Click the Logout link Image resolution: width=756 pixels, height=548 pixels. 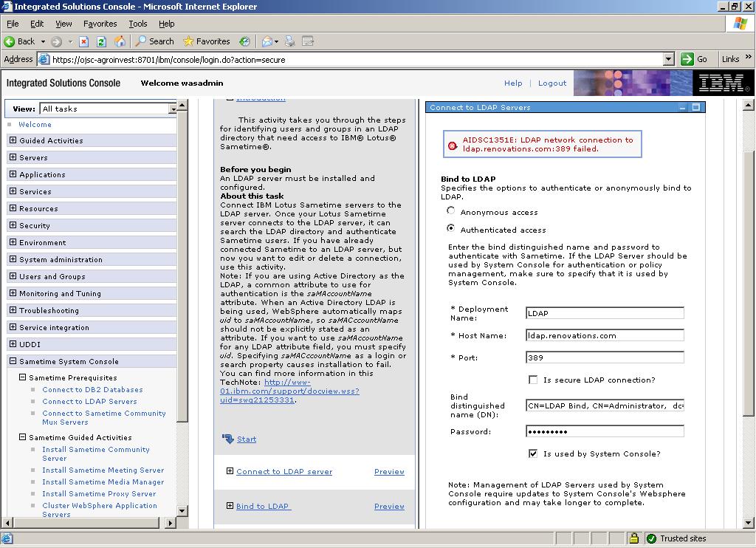552,83
